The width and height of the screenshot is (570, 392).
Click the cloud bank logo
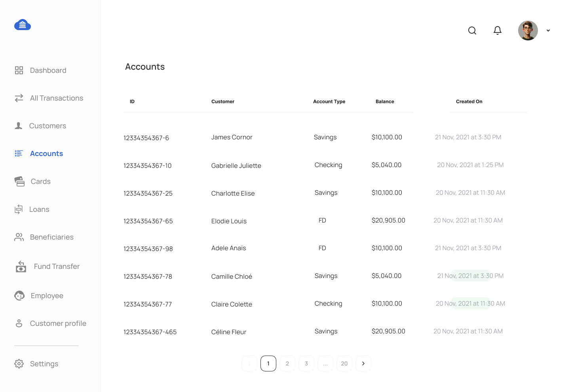click(23, 25)
